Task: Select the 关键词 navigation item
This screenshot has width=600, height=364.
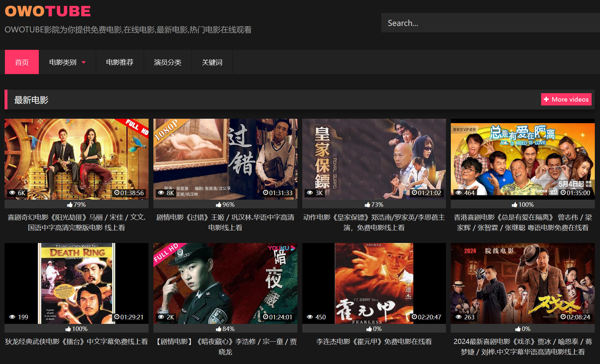Action: [x=212, y=62]
